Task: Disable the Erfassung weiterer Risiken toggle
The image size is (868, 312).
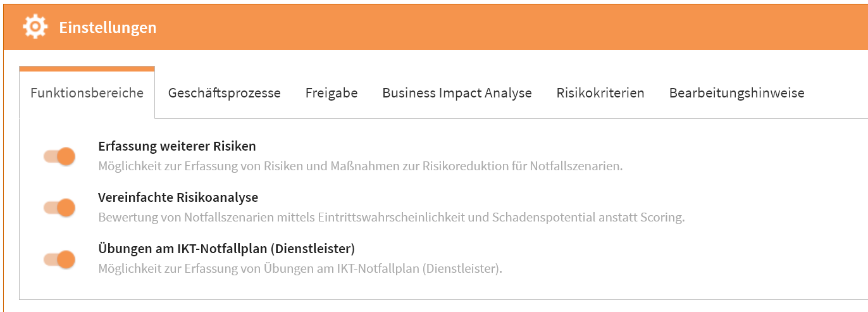Action: coord(59,156)
